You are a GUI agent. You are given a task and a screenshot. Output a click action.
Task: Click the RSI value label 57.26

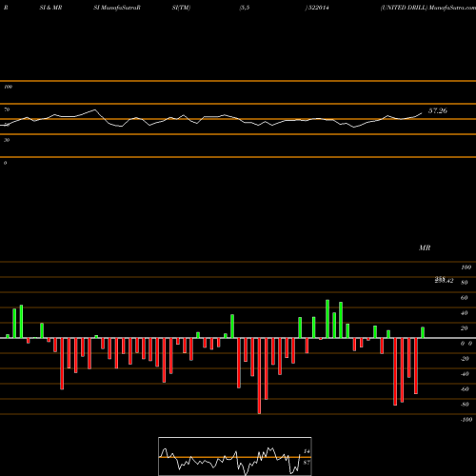point(438,110)
